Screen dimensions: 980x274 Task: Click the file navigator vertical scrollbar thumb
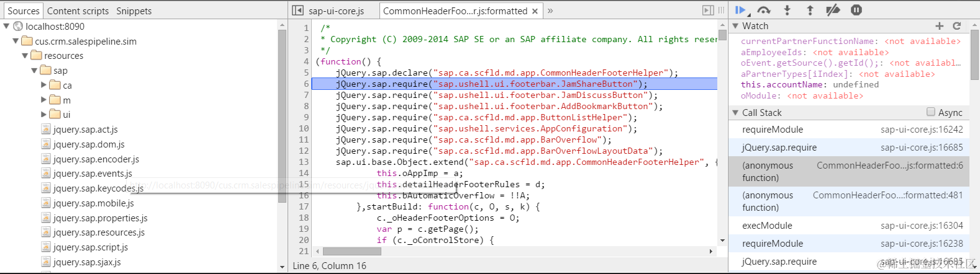[x=282, y=116]
